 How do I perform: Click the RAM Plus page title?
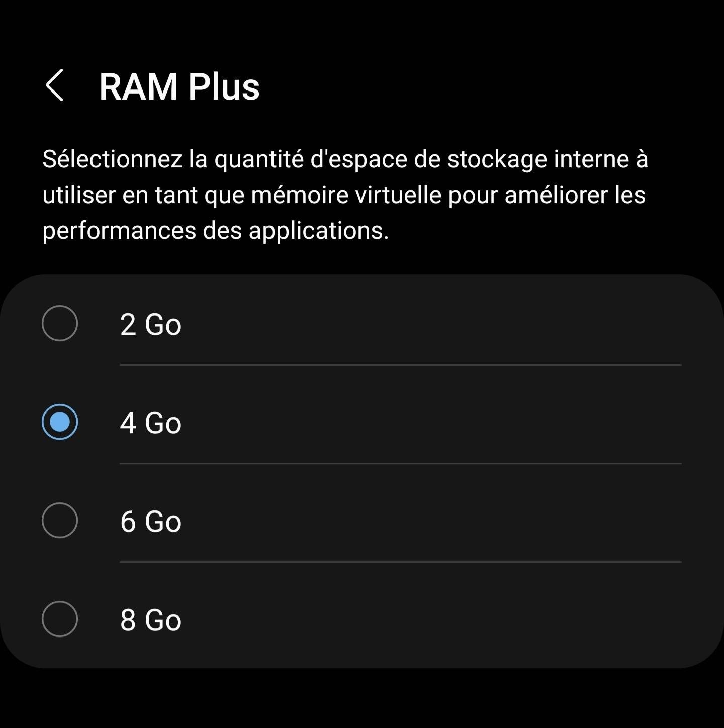coord(179,86)
